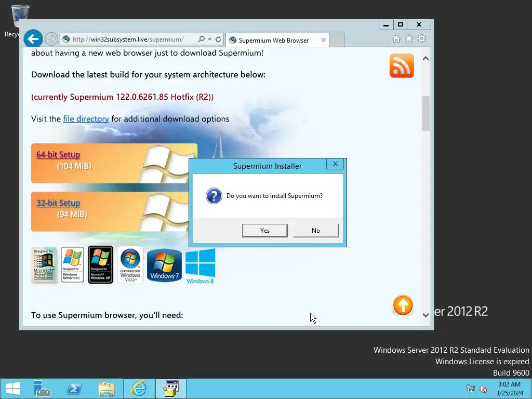Click Yes to install Supermium
The height and width of the screenshot is (399, 532).
click(x=264, y=230)
